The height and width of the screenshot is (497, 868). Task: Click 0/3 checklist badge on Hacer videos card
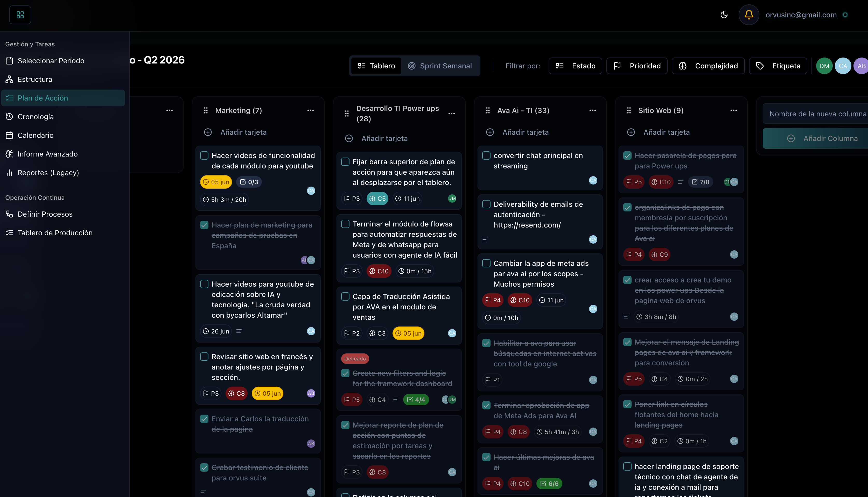coord(249,182)
